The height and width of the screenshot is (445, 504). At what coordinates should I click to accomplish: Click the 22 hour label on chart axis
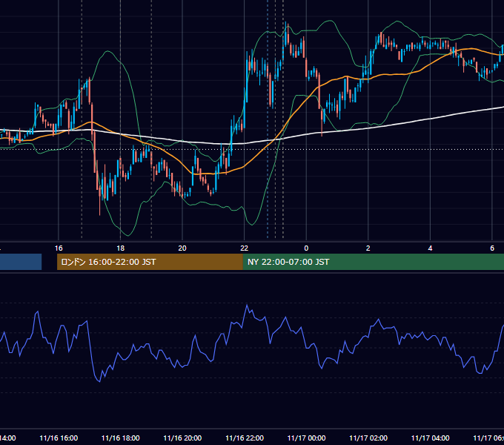tap(245, 248)
